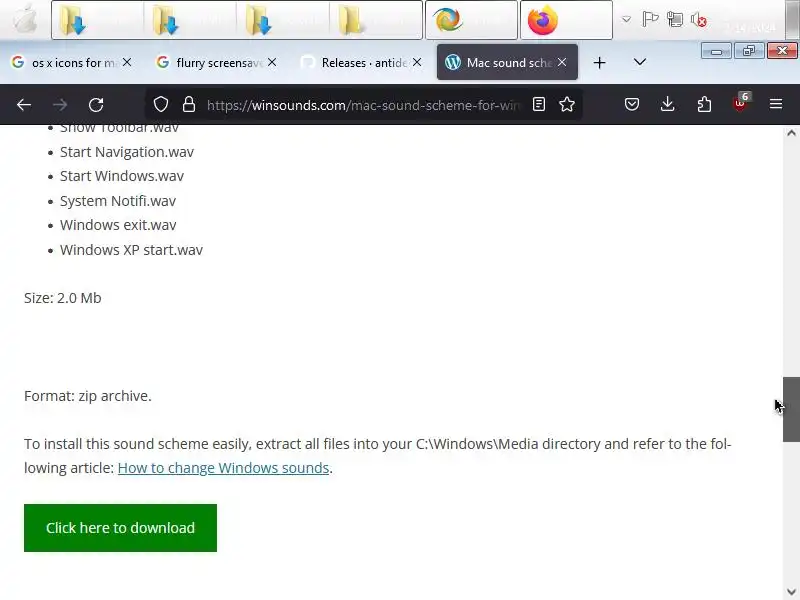This screenshot has width=800, height=600.
Task: Click the 'Size: 2.0 Mb' text
Action: click(63, 298)
